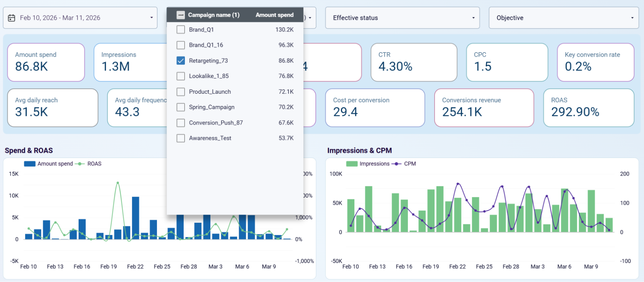Select the 86.8K amount in Retargeting_73 row
Image resolution: width=644 pixels, height=282 pixels.
(x=286, y=61)
